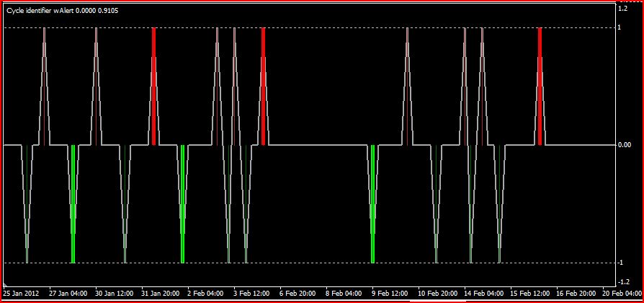
Task: Click the -1 level label on the scale
Action: pyautogui.click(x=621, y=262)
